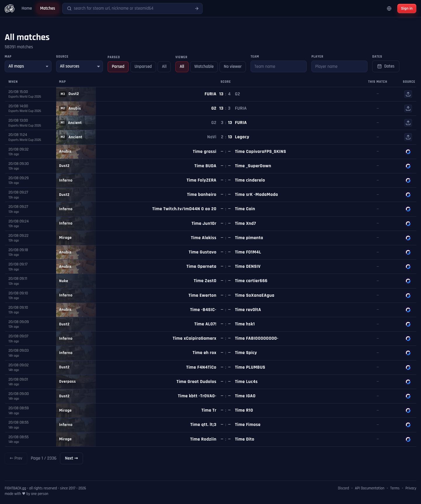
Task: Go to the Home tab
Action: pyautogui.click(x=27, y=8)
